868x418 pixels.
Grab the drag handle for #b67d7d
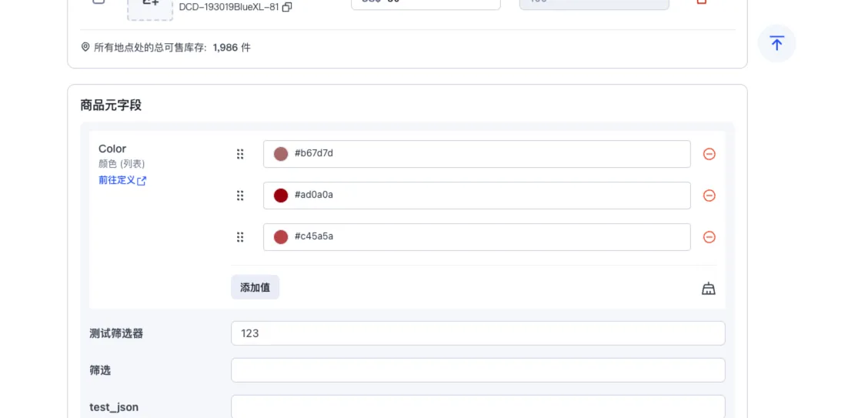coord(240,154)
